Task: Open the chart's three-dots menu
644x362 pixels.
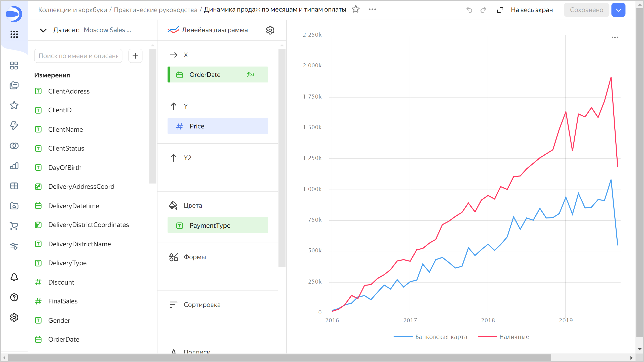Action: [x=615, y=37]
